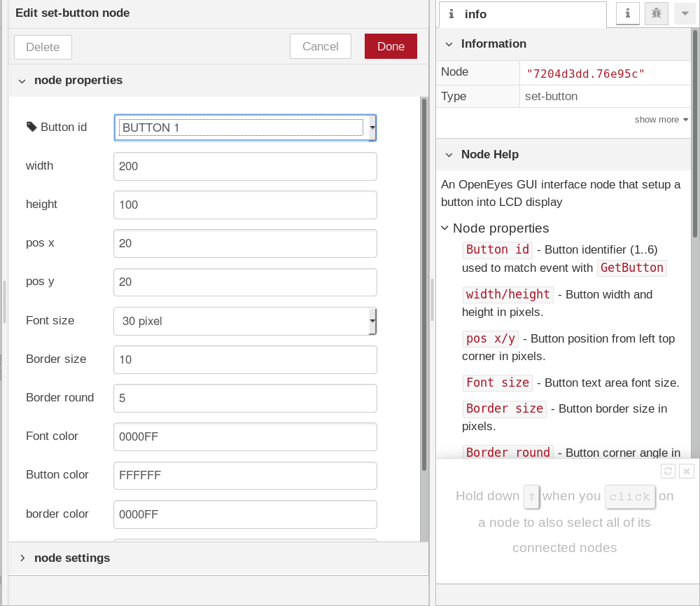Click the Font size code label in help

point(497,383)
